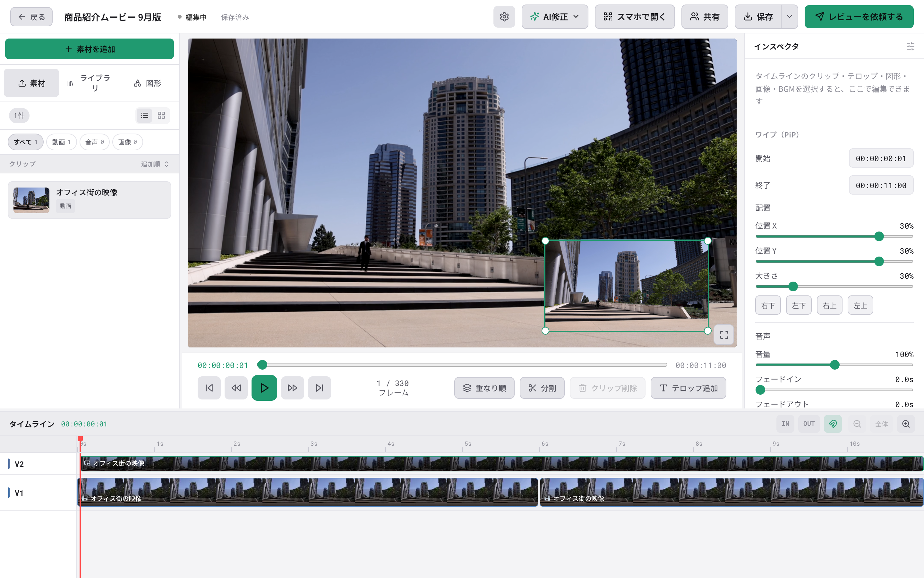This screenshot has height=578, width=924.
Task: Filter clips by 画像
Action: coord(127,142)
